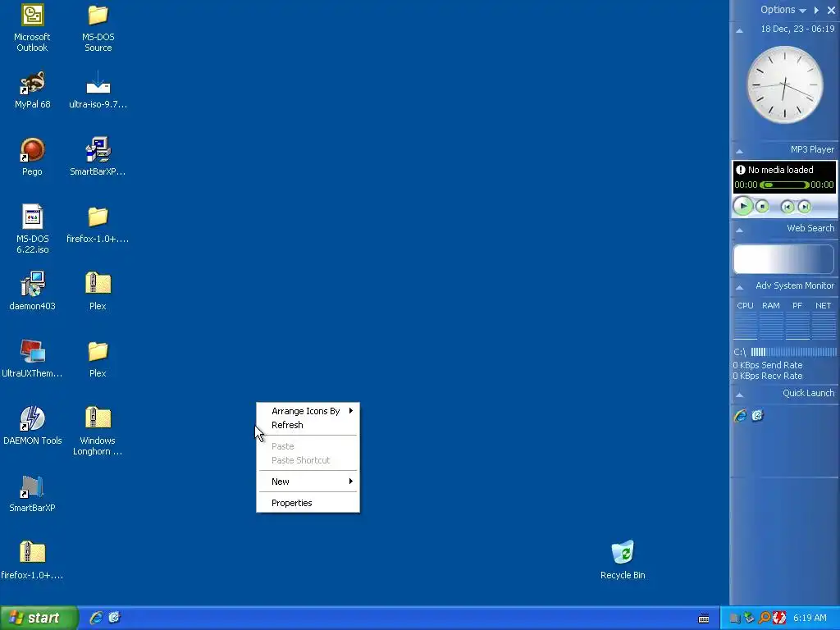This screenshot has width=840, height=630.
Task: Collapse the Quick Launch panel
Action: point(739,395)
